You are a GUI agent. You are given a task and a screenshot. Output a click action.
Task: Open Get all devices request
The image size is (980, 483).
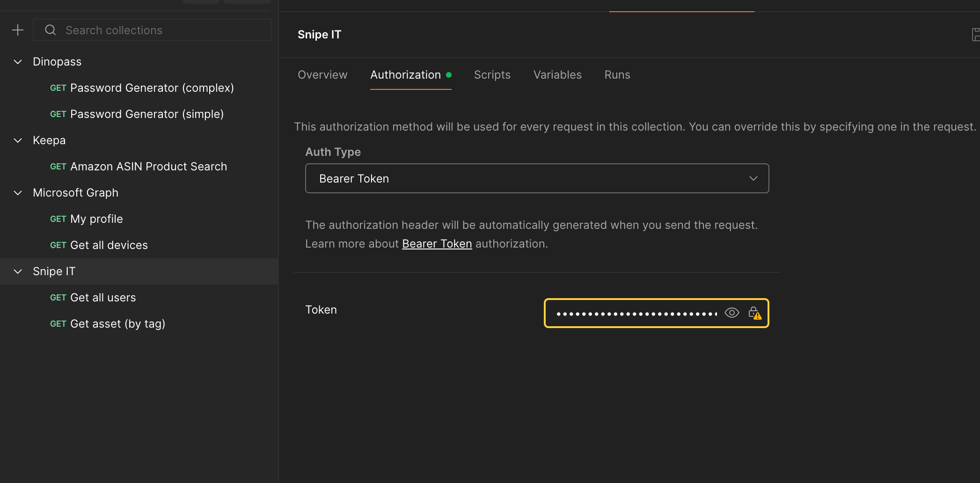pyautogui.click(x=99, y=245)
